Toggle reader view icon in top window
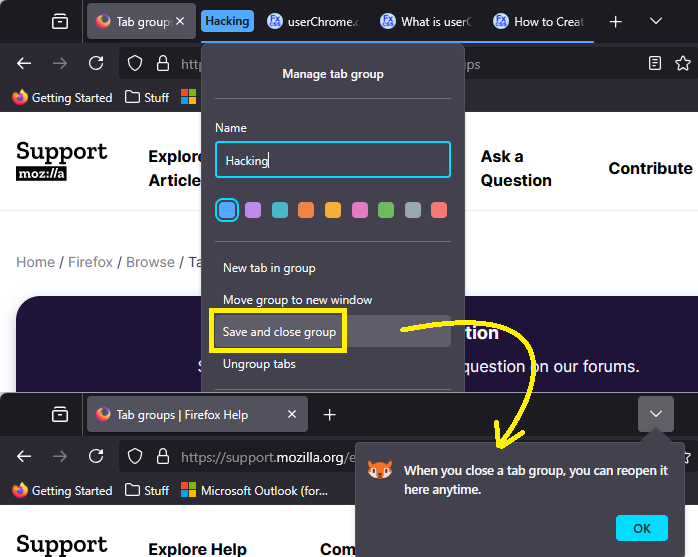Viewport: 698px width, 557px height. point(654,64)
